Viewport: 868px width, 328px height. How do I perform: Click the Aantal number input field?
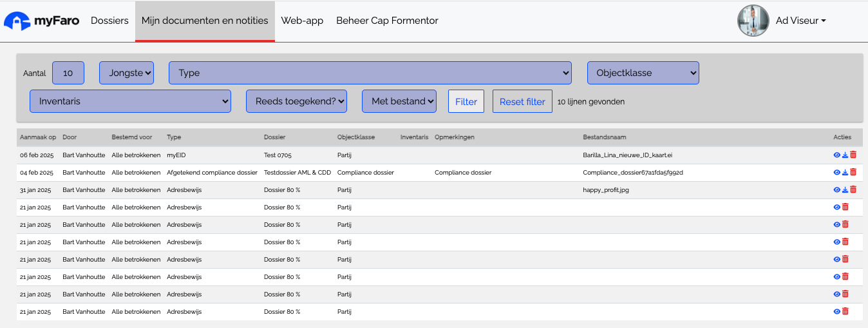pyautogui.click(x=68, y=73)
